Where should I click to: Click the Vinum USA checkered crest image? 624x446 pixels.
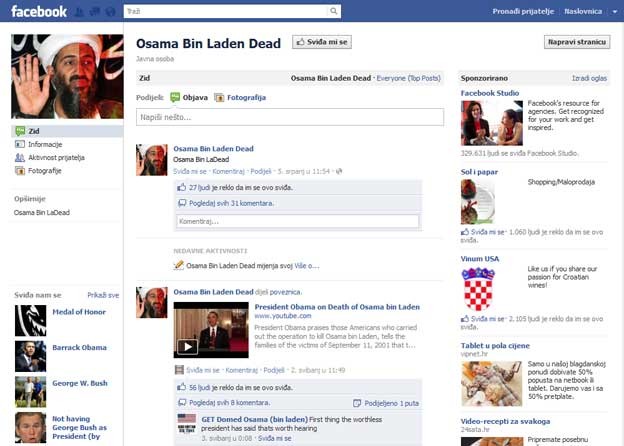pyautogui.click(x=478, y=289)
